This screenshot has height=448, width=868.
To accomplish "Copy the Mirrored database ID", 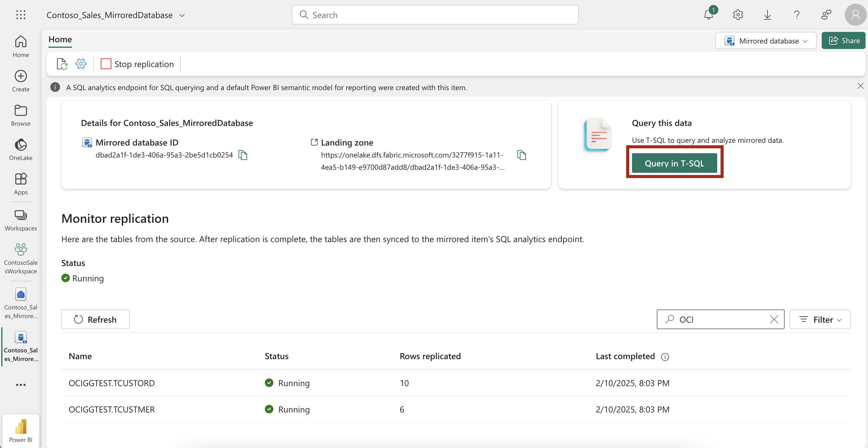I will click(243, 155).
